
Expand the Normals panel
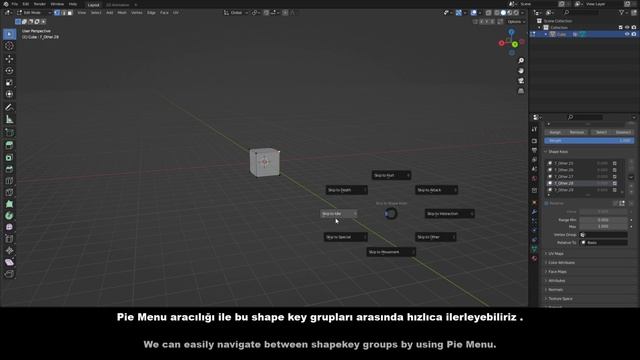pos(556,289)
